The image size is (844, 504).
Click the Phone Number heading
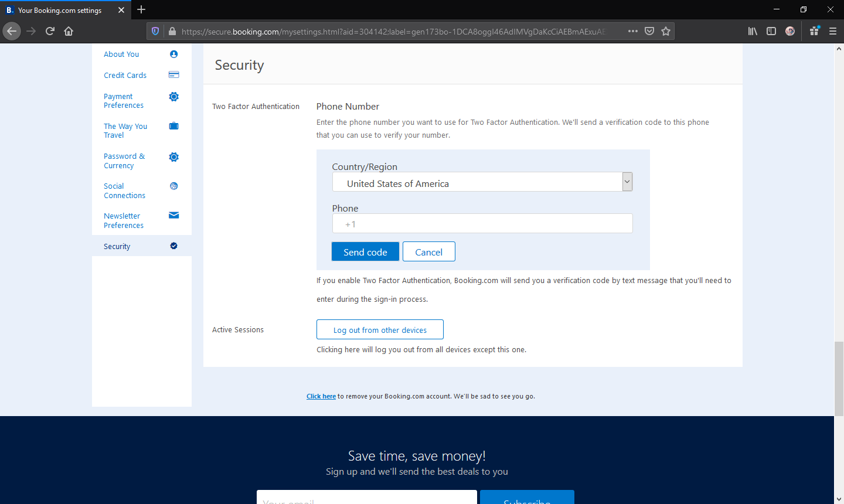(x=348, y=106)
